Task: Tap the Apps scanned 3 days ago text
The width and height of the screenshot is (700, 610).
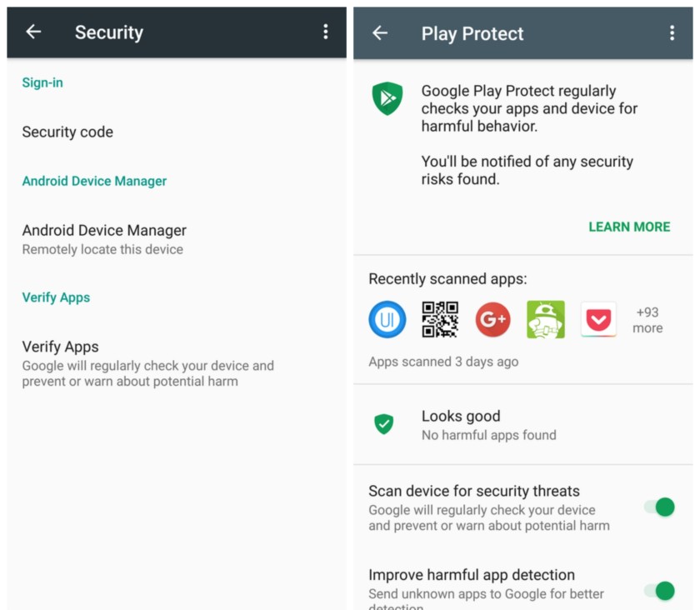Action: click(443, 362)
